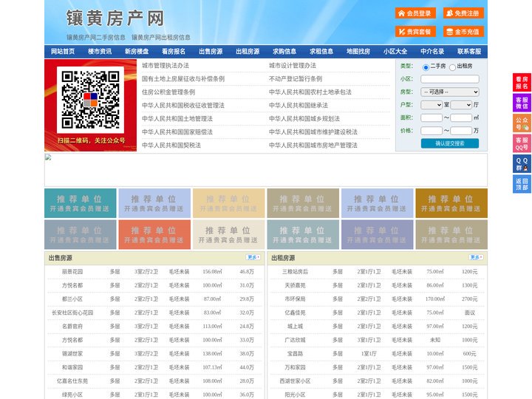Open the 新房楼盘 nav item
The width and height of the screenshot is (532, 399).
click(137, 52)
